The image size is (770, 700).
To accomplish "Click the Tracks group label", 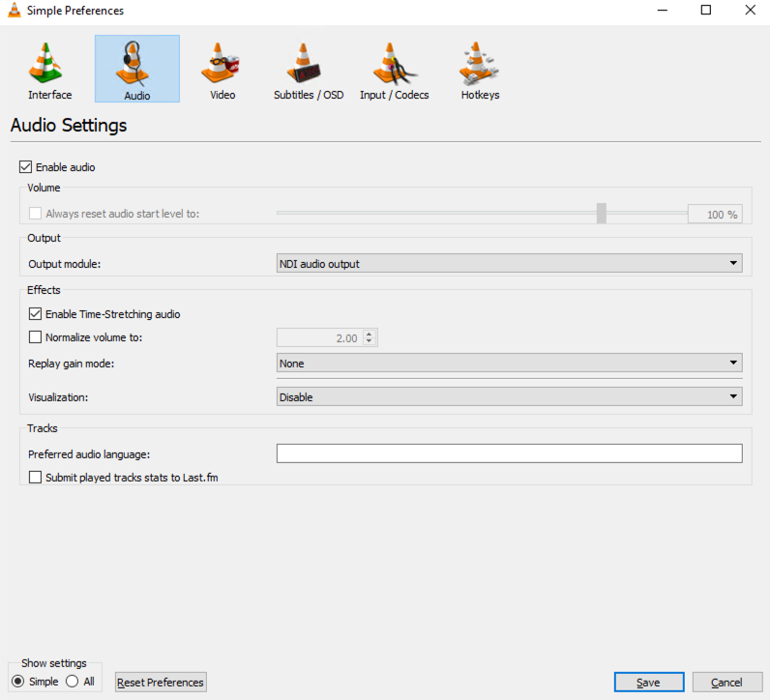I will pos(43,428).
